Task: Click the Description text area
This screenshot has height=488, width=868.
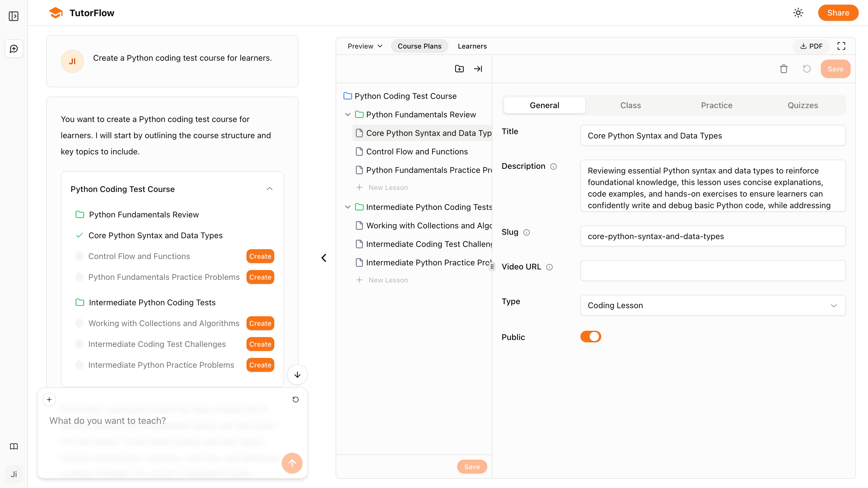Action: coord(713,186)
